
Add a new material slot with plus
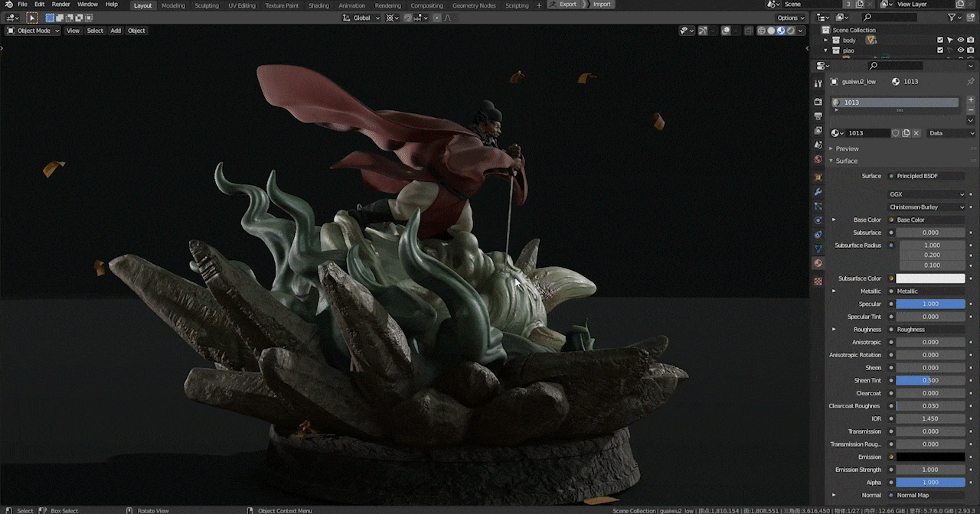971,100
